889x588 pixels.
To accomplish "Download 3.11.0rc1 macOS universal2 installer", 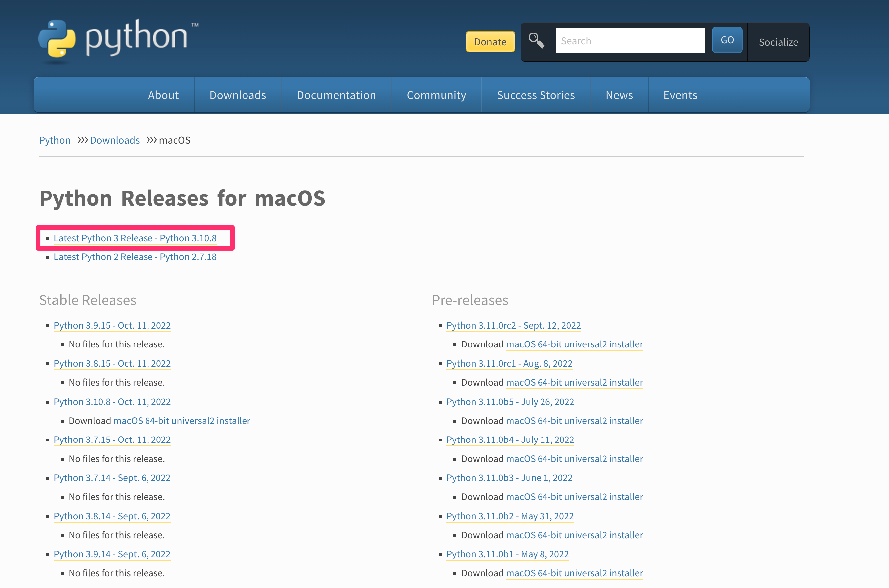I will pyautogui.click(x=574, y=382).
